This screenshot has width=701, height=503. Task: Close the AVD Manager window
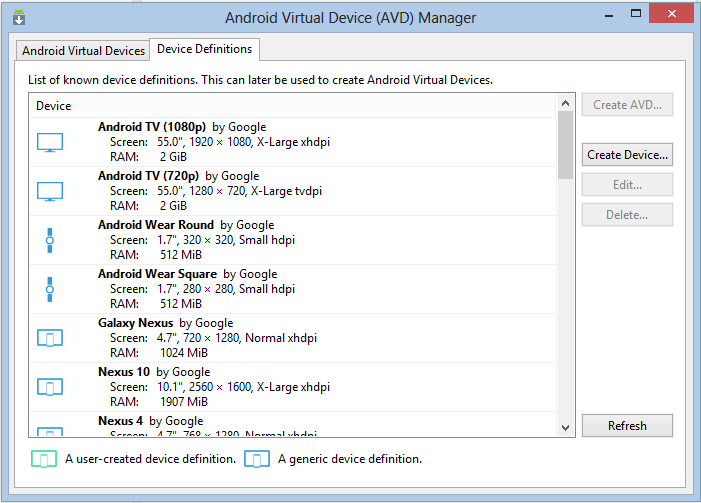click(671, 13)
